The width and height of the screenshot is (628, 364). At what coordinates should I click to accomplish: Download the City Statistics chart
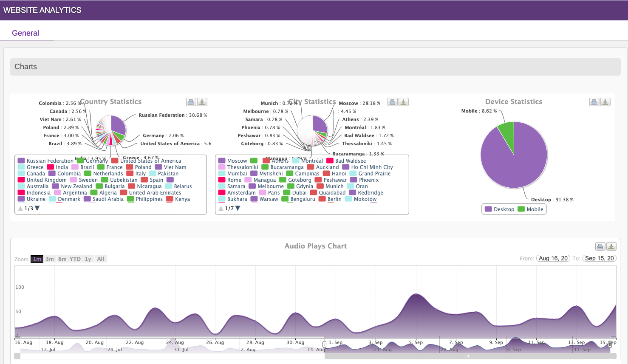tap(404, 102)
